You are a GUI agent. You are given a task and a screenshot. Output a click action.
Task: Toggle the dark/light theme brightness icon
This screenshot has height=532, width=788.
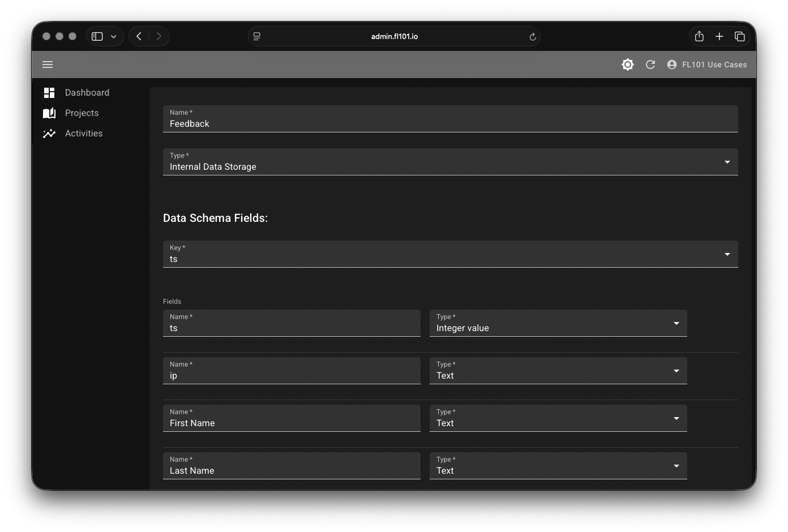(x=627, y=65)
